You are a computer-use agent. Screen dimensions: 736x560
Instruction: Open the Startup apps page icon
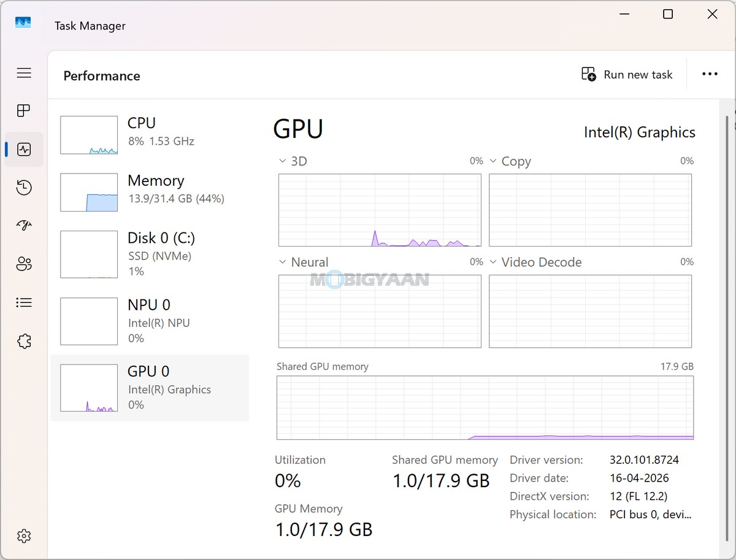coord(24,226)
